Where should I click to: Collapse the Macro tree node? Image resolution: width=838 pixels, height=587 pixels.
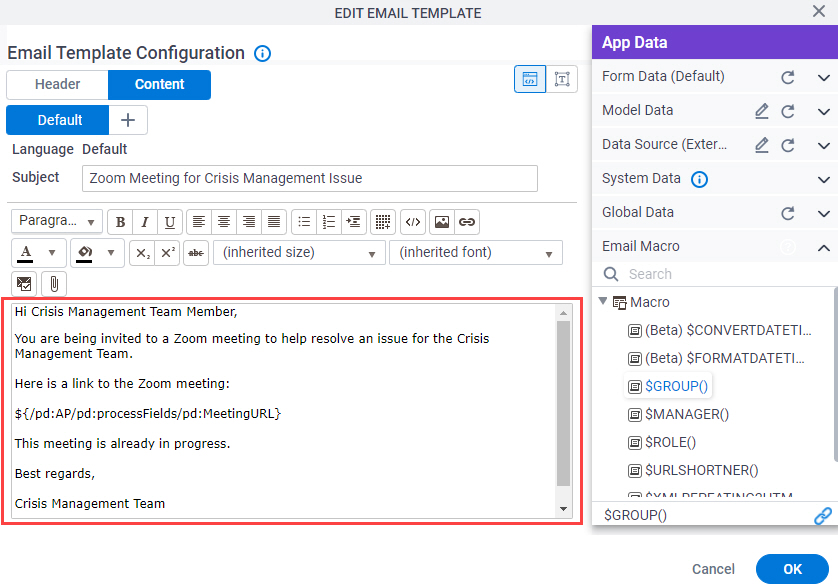603,301
